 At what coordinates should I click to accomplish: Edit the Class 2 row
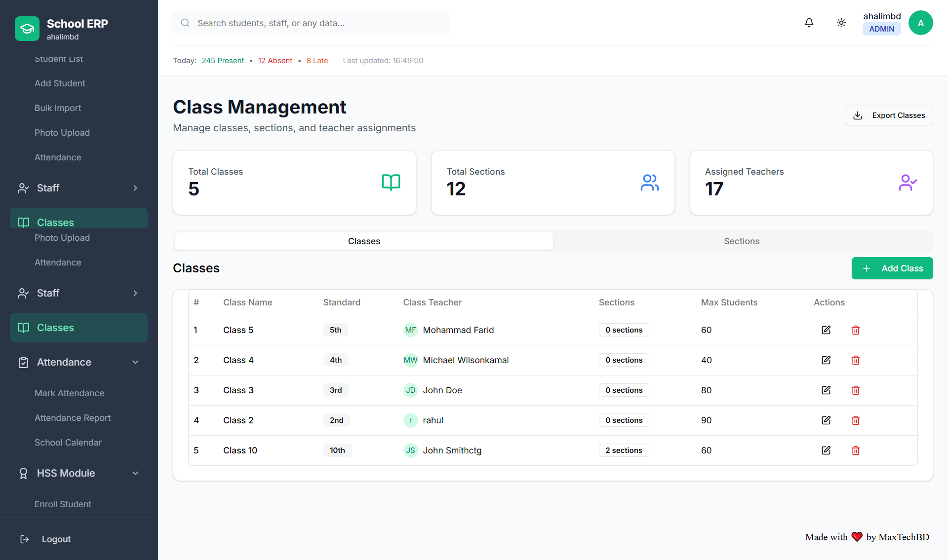coord(826,420)
